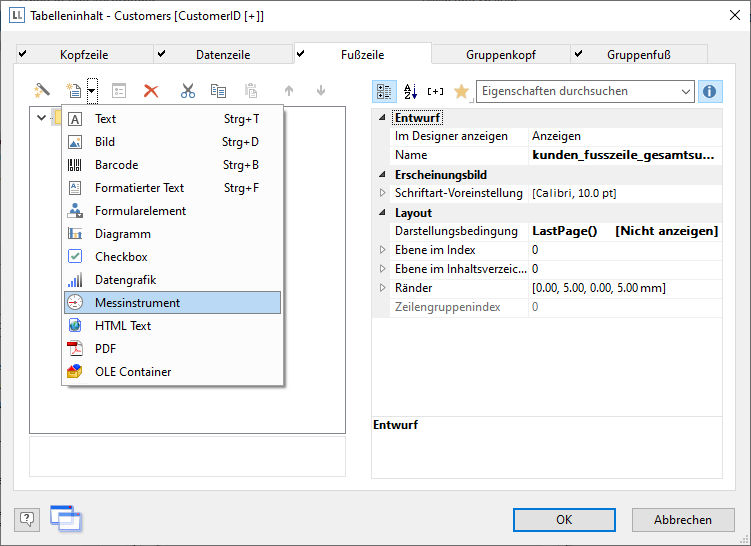Click the scissors cut icon
This screenshot has height=546, width=751.
tap(187, 91)
